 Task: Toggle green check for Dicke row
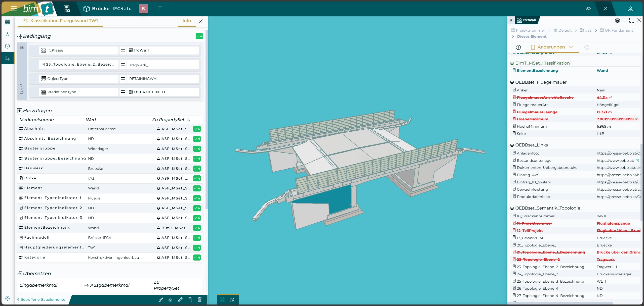coord(197,178)
